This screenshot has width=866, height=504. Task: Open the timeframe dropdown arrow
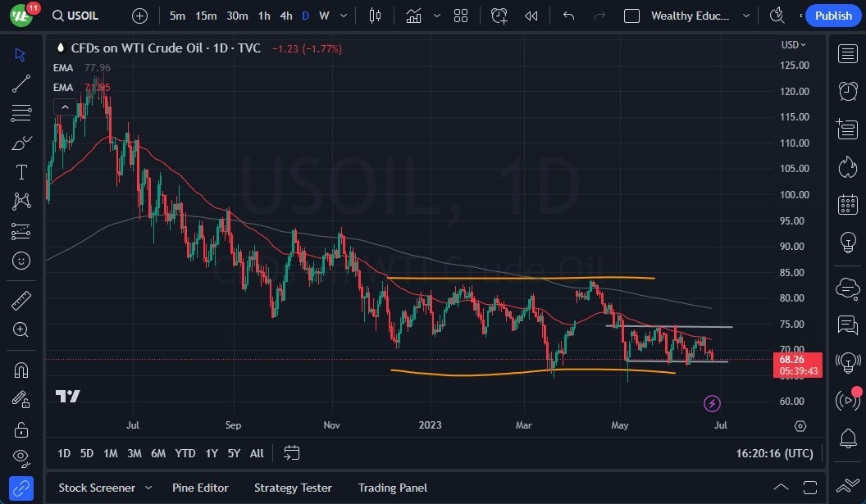343,16
